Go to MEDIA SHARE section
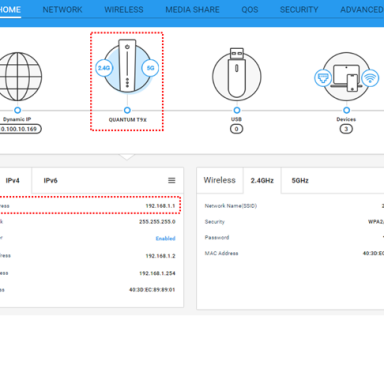384x384 pixels. [192, 10]
